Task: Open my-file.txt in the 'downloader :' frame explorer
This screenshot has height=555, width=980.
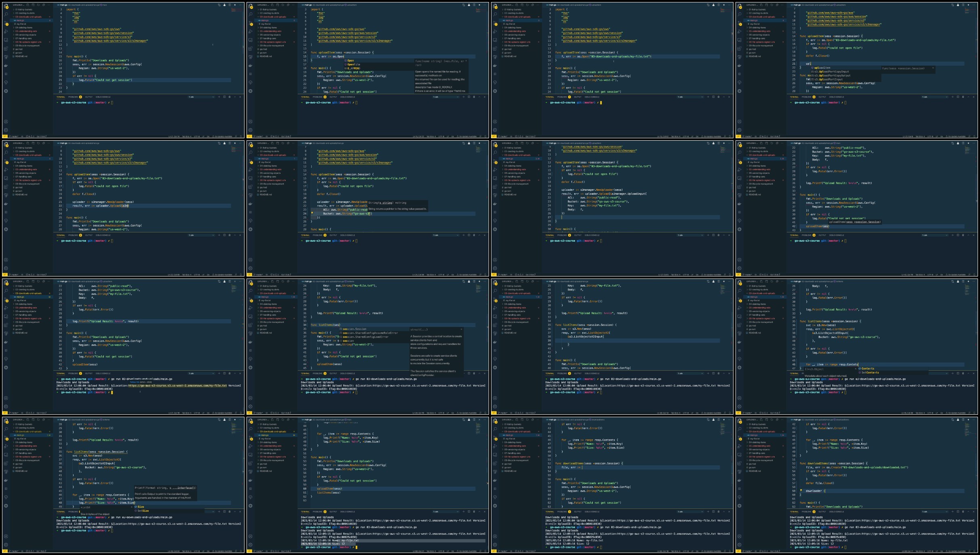Action: 754,439
